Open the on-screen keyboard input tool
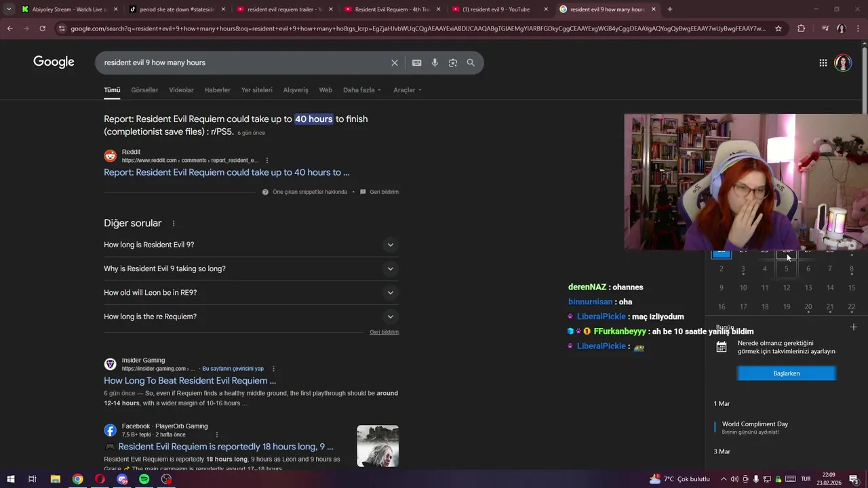 click(416, 62)
